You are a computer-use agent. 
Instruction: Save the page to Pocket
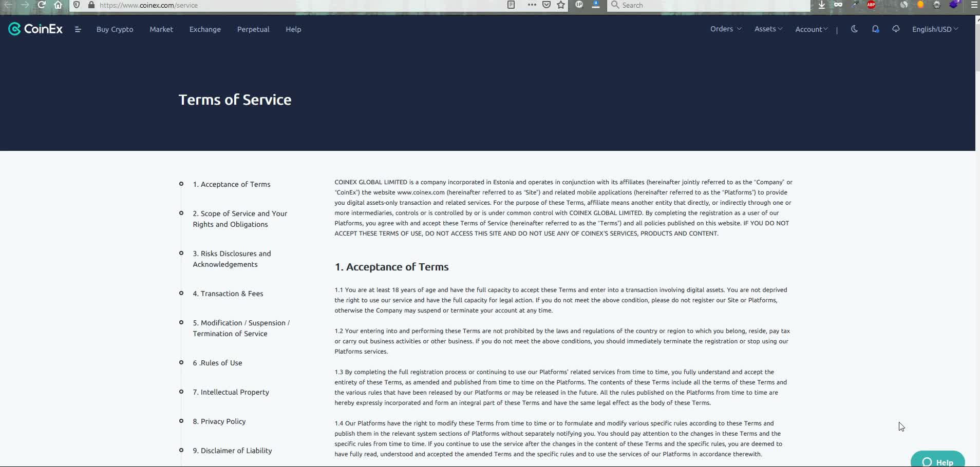tap(546, 5)
